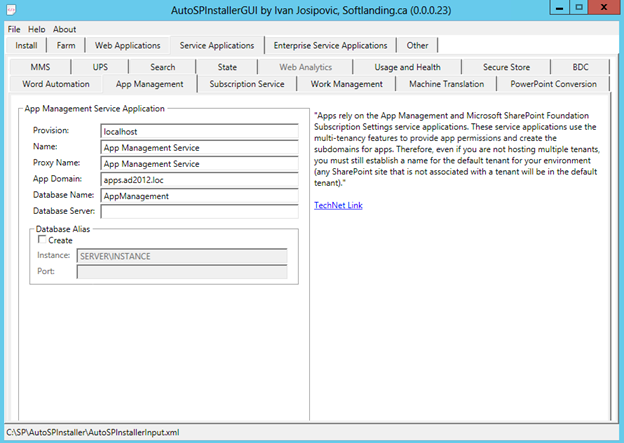Follow the TechNet Link
Screen dimensions: 624x443
(338, 205)
